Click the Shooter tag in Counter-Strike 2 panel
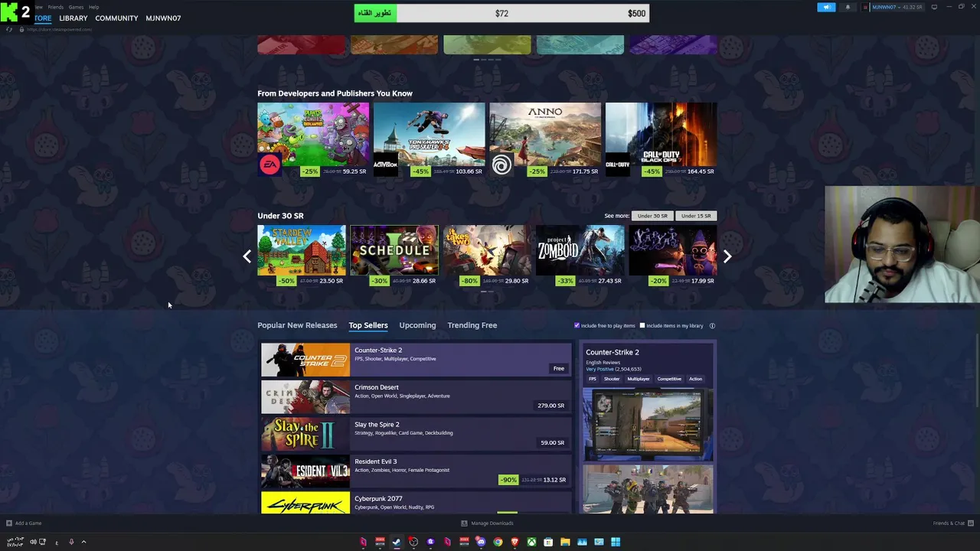Image resolution: width=980 pixels, height=551 pixels. [x=612, y=379]
